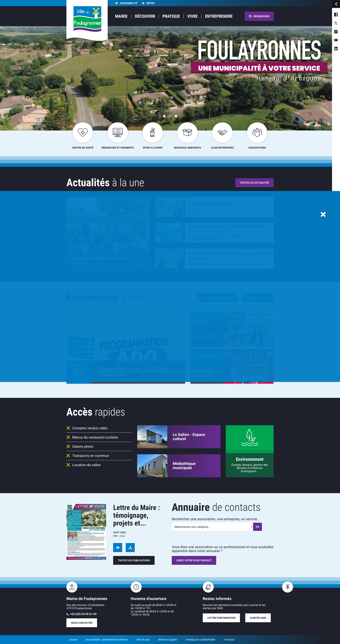Screen dimensions: 340x644
Task: Click Créez votre fiche contact button
Action: (x=194, y=560)
